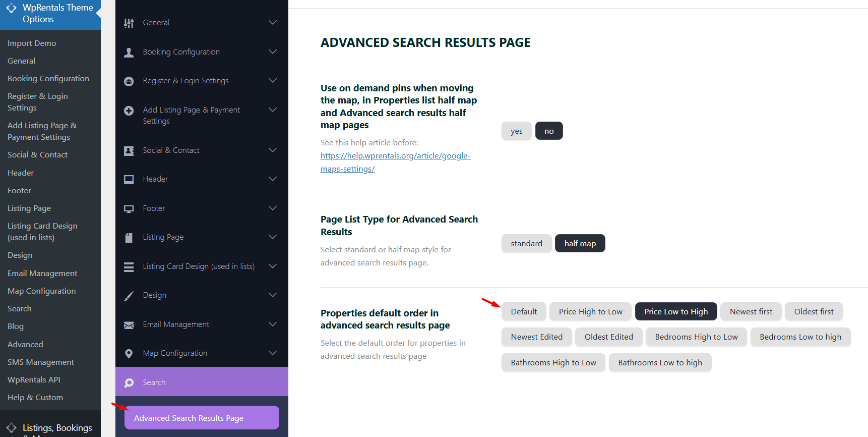Enable on demand pins with yes
The width and height of the screenshot is (868, 437).
[x=516, y=131]
